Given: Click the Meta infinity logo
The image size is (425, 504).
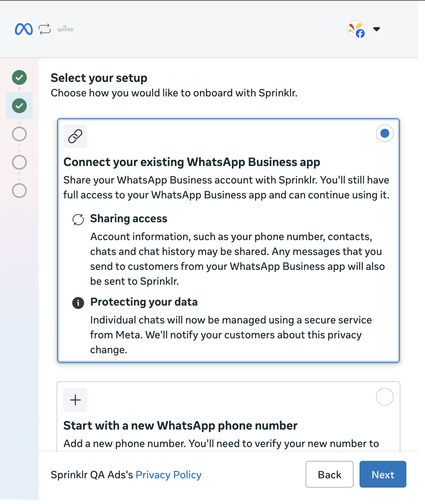Looking at the screenshot, I should point(24,29).
